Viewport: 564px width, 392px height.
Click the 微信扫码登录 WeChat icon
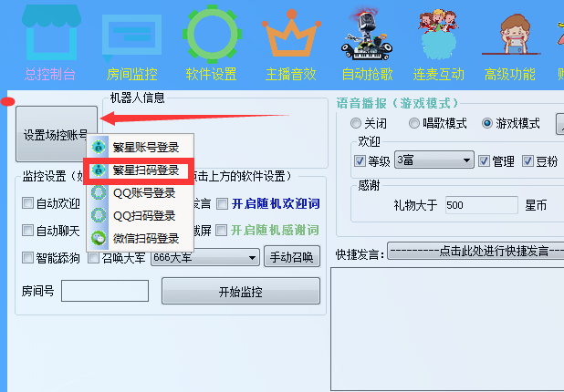click(x=99, y=238)
